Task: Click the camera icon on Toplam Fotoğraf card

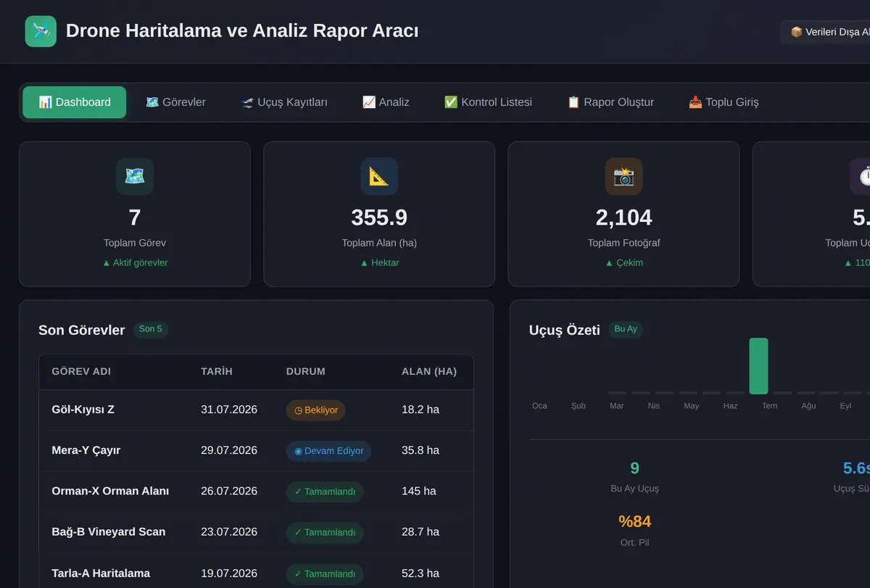Action: 623,176
